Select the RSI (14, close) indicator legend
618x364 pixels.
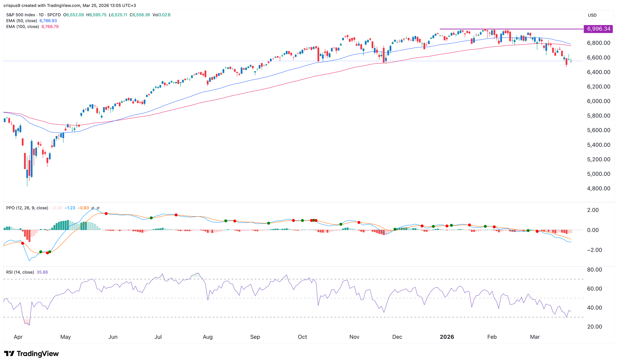click(20, 272)
